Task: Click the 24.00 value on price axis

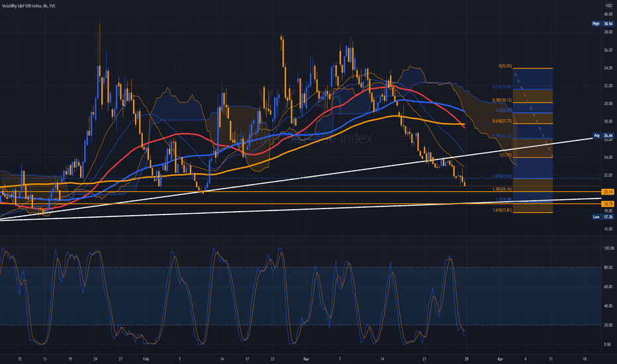Action: point(608,158)
